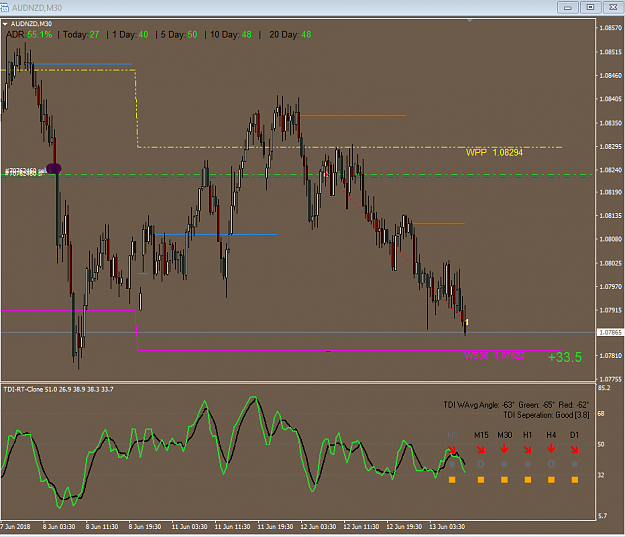Click the red down arrow under H4
The image size is (625, 537).
(x=551, y=449)
